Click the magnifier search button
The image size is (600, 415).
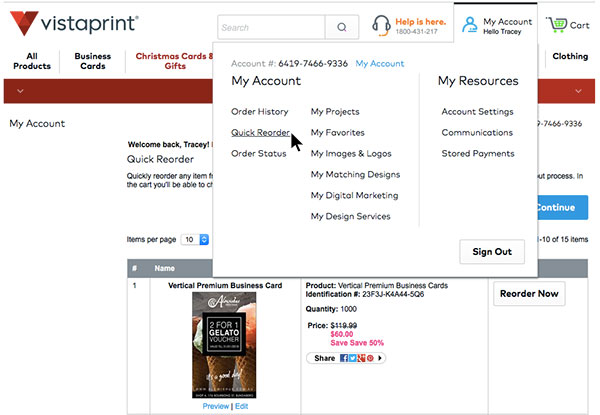[x=342, y=27]
